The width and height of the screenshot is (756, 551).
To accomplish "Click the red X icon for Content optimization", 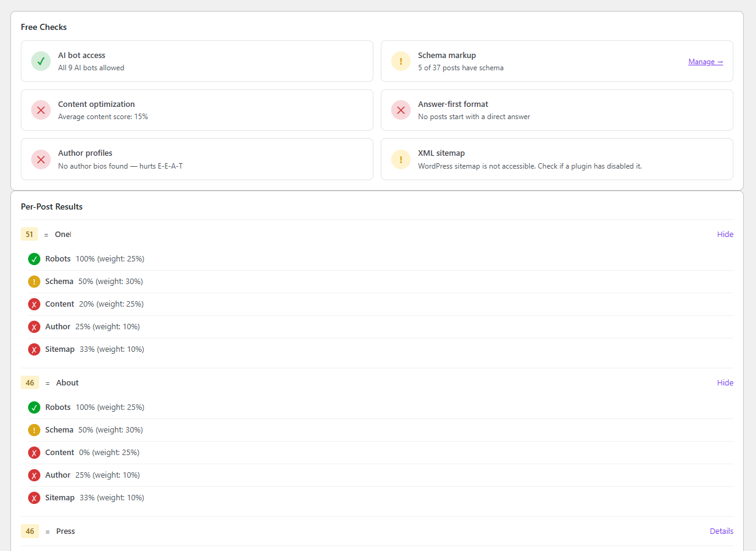I will point(41,110).
